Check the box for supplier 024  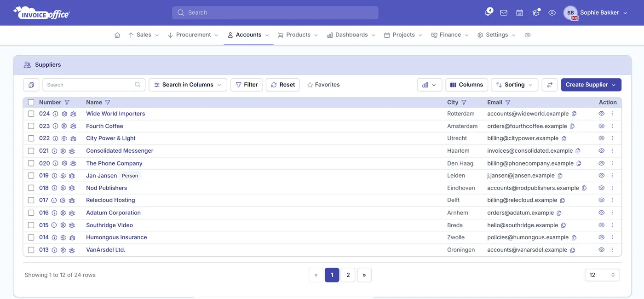pyautogui.click(x=31, y=114)
